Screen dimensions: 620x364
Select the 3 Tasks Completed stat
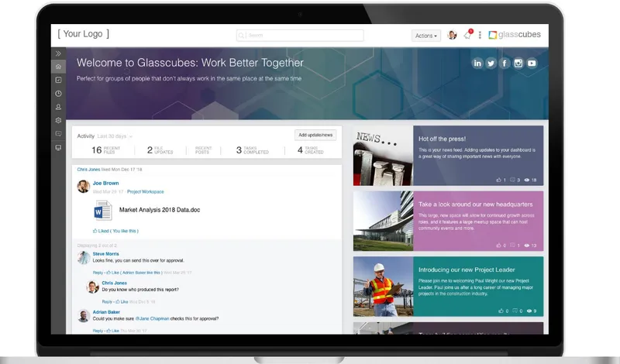253,150
